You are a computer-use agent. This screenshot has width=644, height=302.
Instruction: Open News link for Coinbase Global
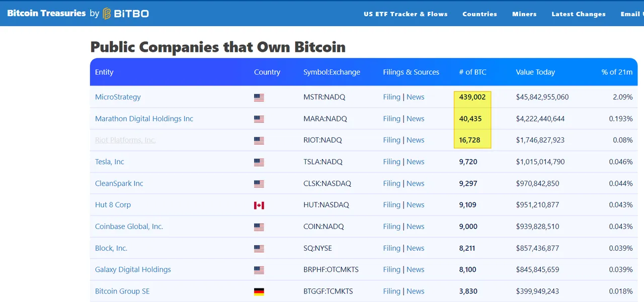click(x=415, y=226)
